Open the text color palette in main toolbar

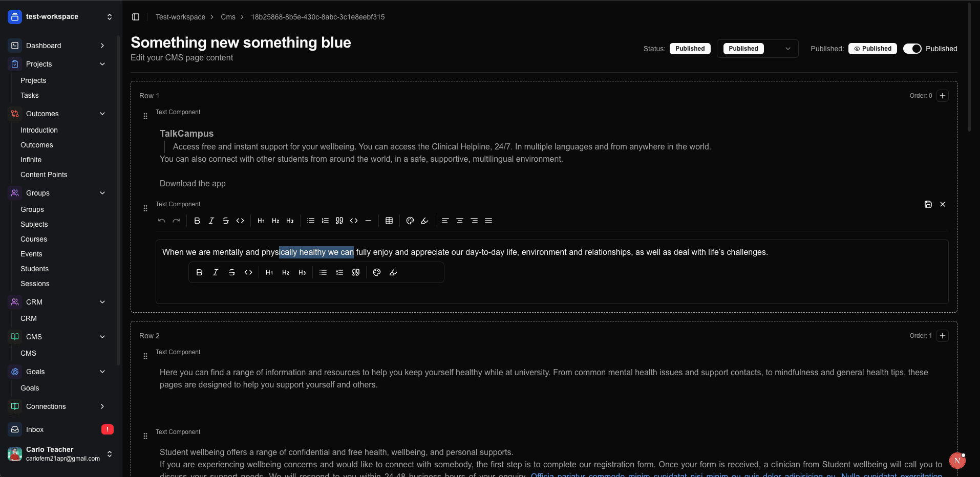410,221
